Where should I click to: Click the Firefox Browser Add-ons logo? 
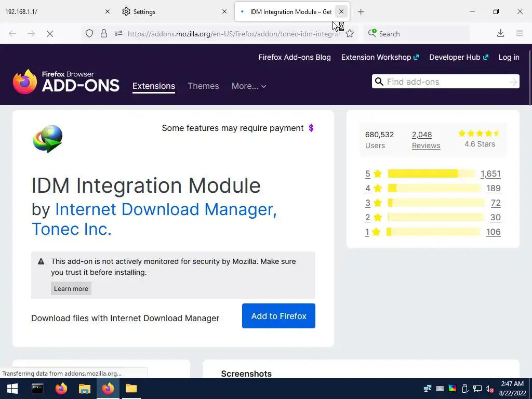(x=66, y=82)
